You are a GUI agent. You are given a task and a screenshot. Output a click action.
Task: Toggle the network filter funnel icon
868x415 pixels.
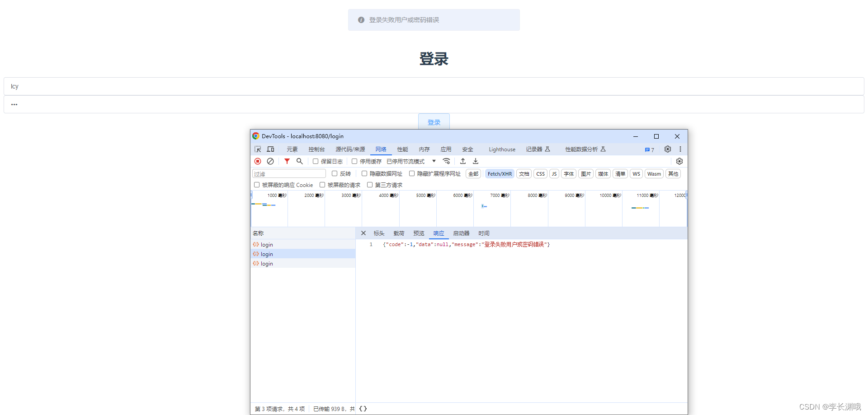(287, 161)
